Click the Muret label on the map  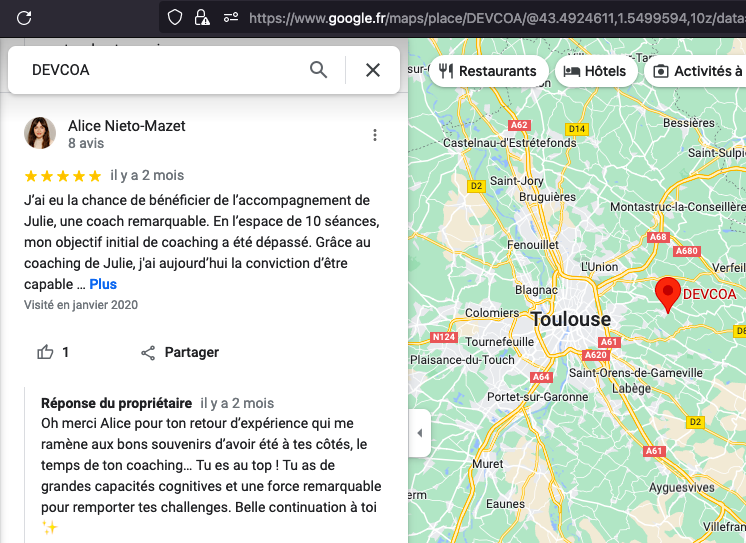point(488,464)
